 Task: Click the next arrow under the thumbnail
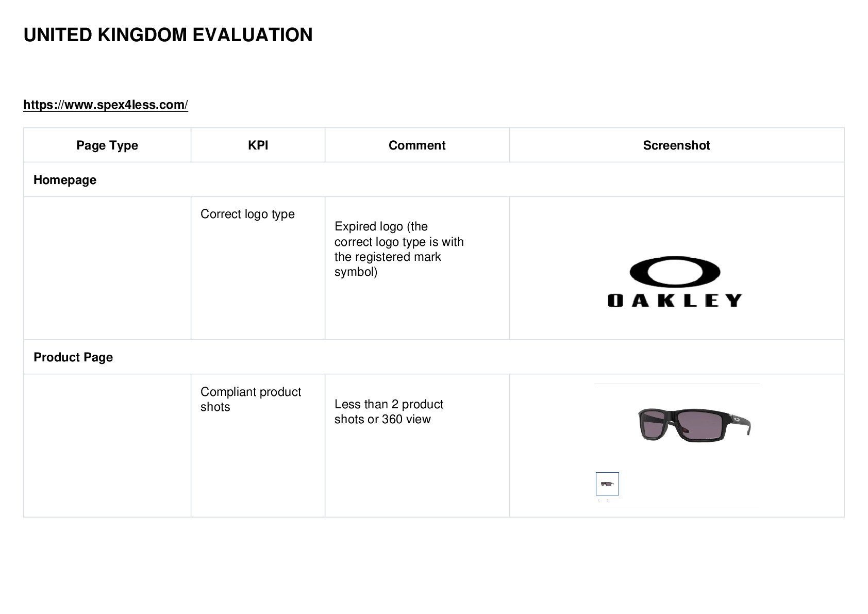coord(608,501)
